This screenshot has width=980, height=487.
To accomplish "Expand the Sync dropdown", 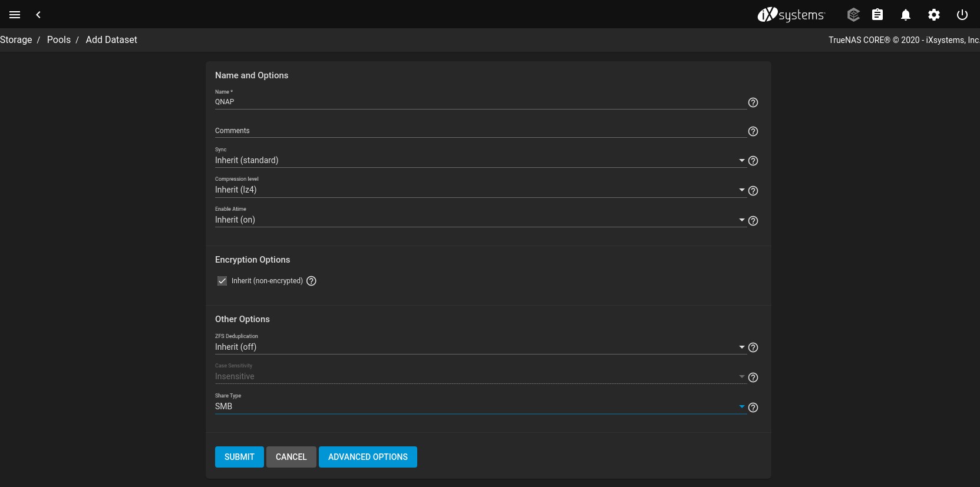I will (x=477, y=160).
